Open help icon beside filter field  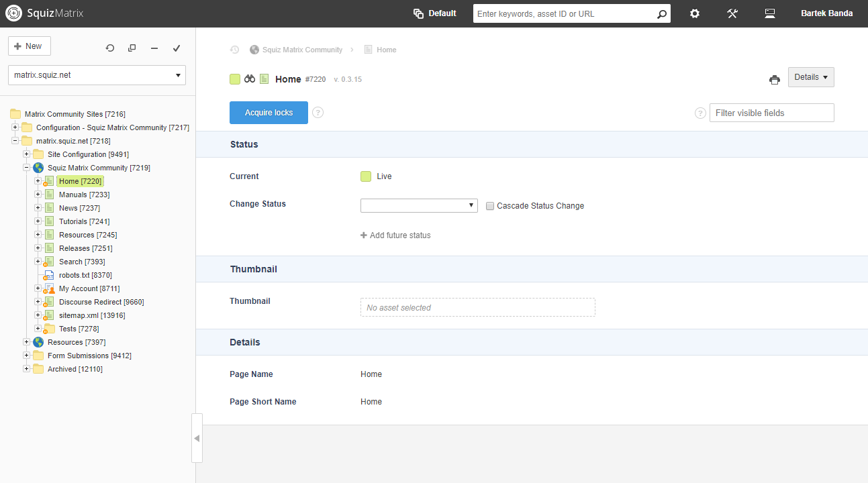(701, 113)
